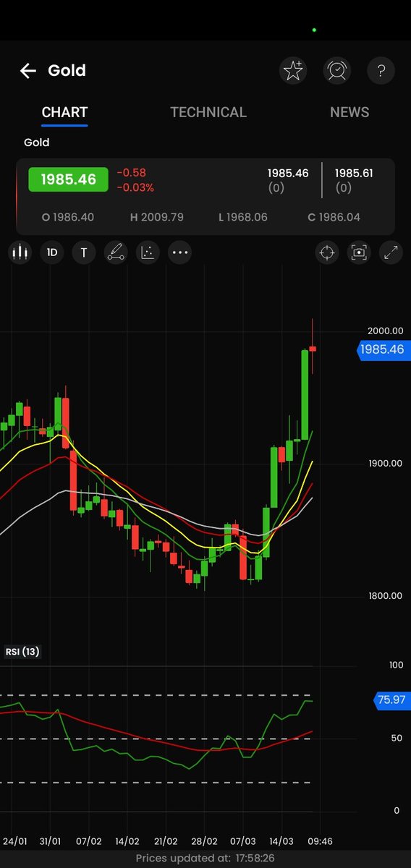Screen dimensions: 411x868
Task: Click the high value H 2009.79
Action: (156, 217)
